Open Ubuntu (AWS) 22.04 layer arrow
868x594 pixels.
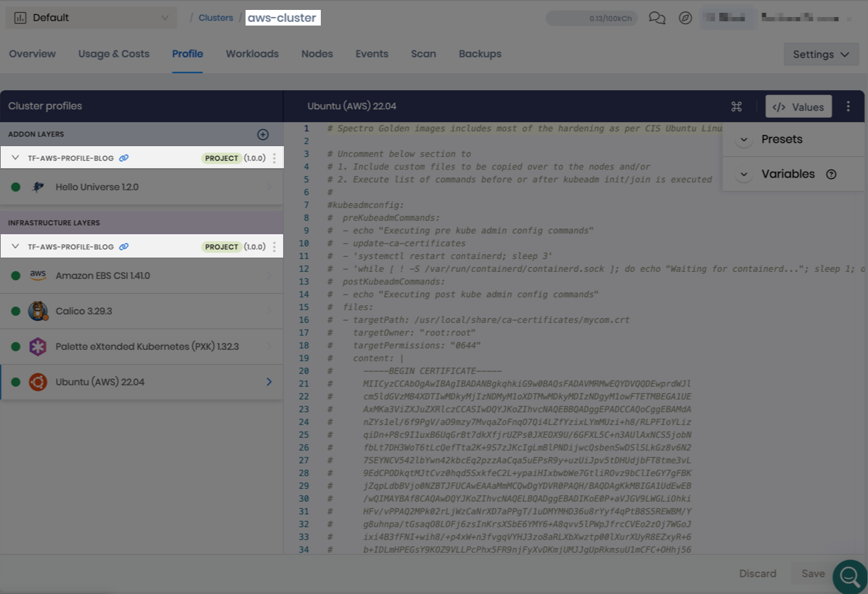[x=269, y=382]
